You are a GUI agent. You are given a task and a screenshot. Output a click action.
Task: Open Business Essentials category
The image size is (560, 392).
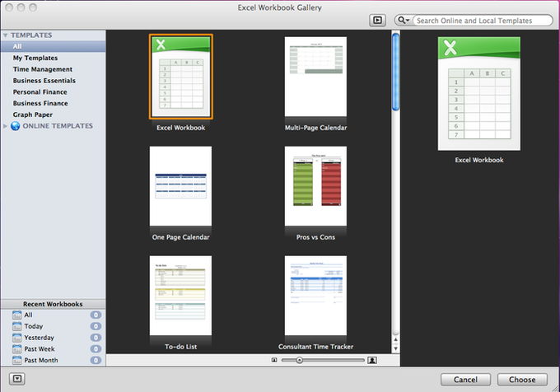pos(54,81)
